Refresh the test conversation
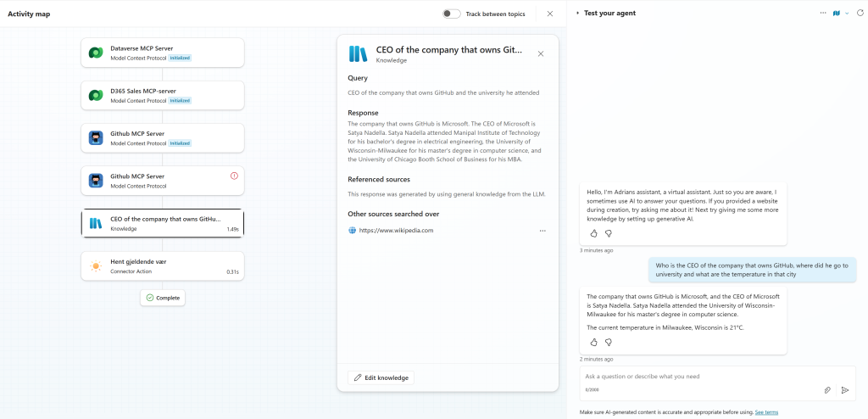The width and height of the screenshot is (868, 419). point(859,14)
